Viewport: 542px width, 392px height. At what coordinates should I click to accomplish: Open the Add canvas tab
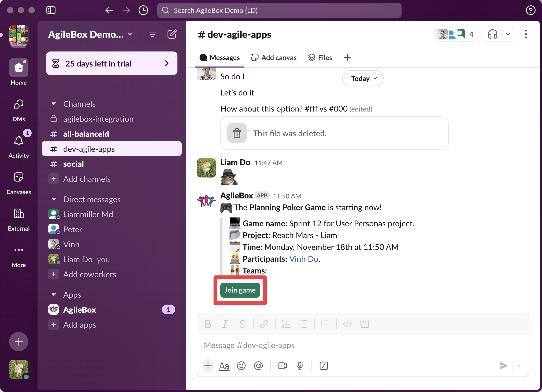click(x=274, y=58)
